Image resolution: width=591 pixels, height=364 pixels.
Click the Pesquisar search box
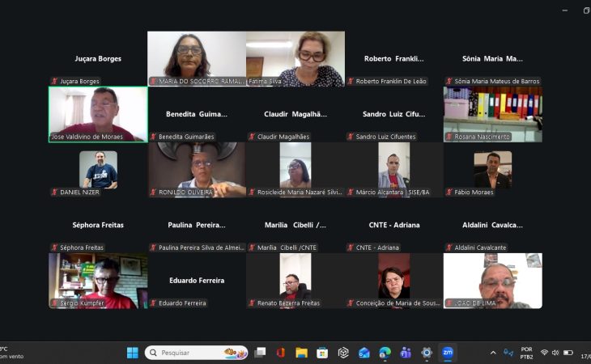(197, 353)
